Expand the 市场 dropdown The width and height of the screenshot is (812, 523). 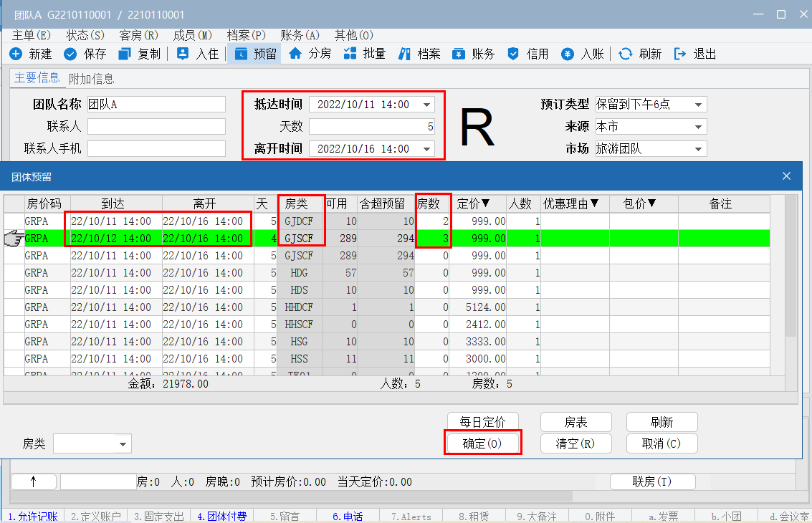point(698,149)
